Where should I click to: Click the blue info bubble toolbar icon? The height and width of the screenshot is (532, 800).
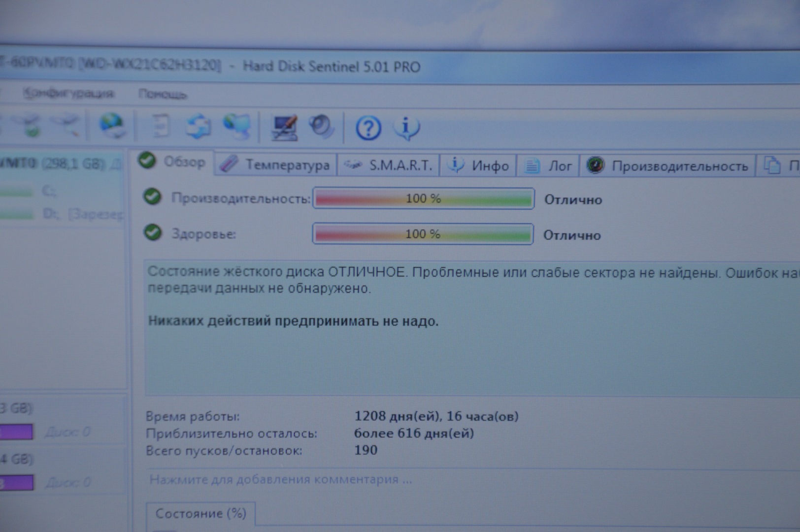click(406, 129)
